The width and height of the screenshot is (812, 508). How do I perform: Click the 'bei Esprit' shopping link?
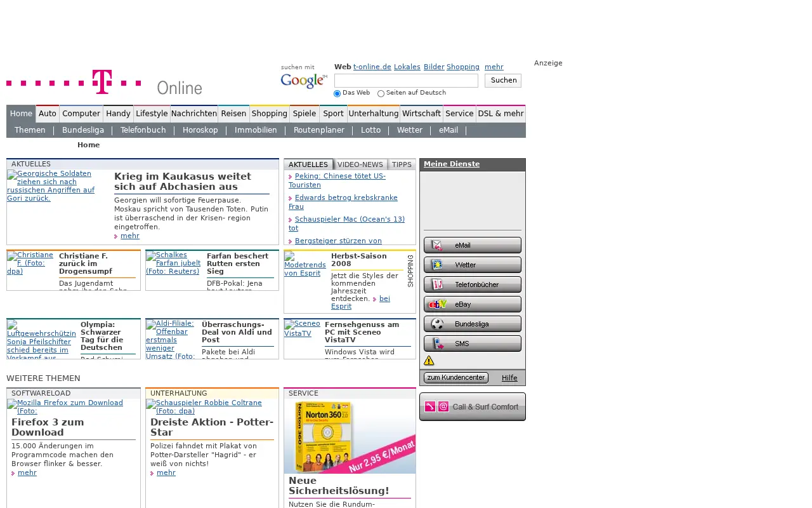(x=360, y=302)
